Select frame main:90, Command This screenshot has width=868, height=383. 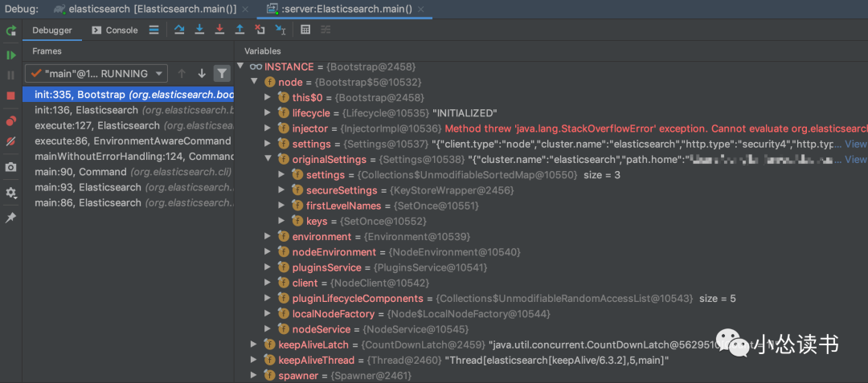129,172
